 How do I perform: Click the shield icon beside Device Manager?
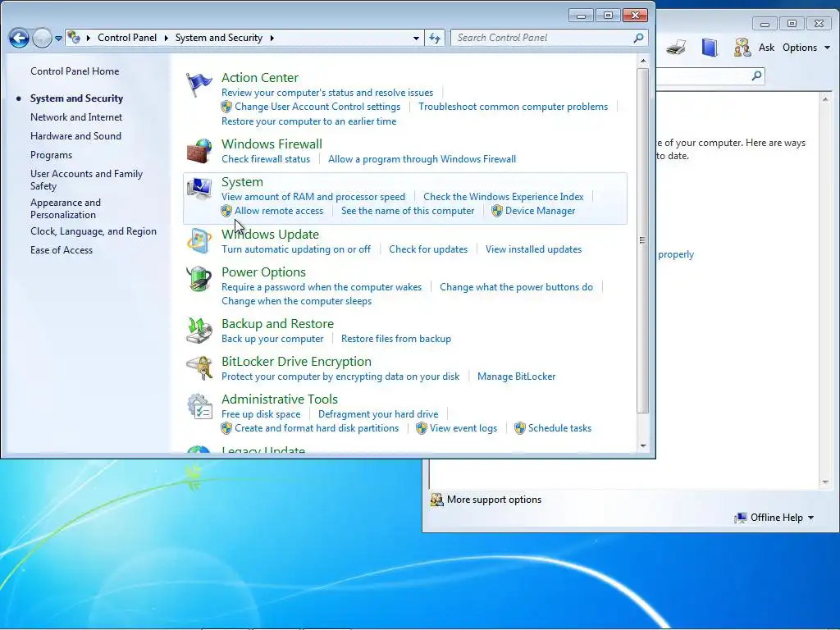[496, 211]
